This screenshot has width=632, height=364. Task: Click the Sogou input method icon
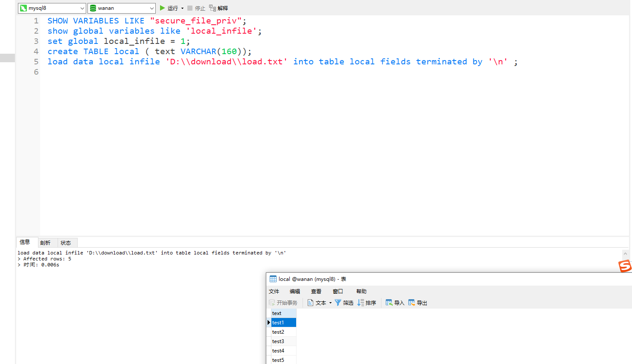pyautogui.click(x=625, y=266)
